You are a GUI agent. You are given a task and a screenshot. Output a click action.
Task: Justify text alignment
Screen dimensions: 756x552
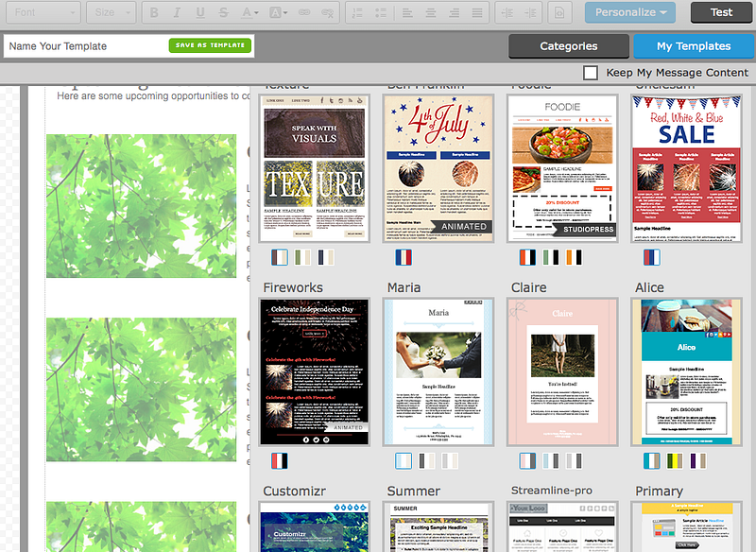click(477, 12)
